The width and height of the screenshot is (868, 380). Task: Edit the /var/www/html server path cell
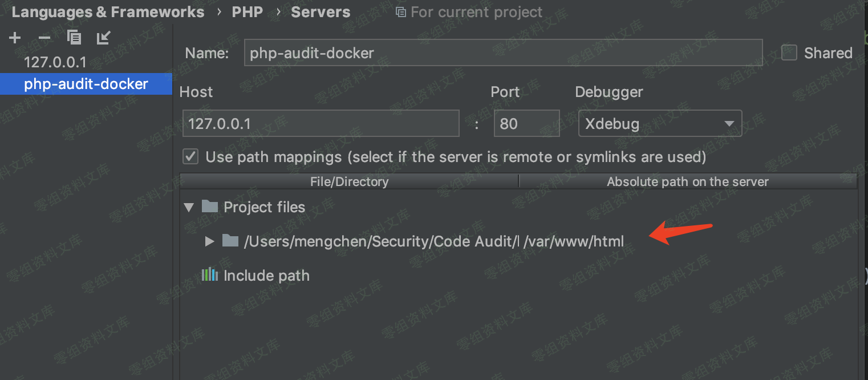pyautogui.click(x=573, y=241)
